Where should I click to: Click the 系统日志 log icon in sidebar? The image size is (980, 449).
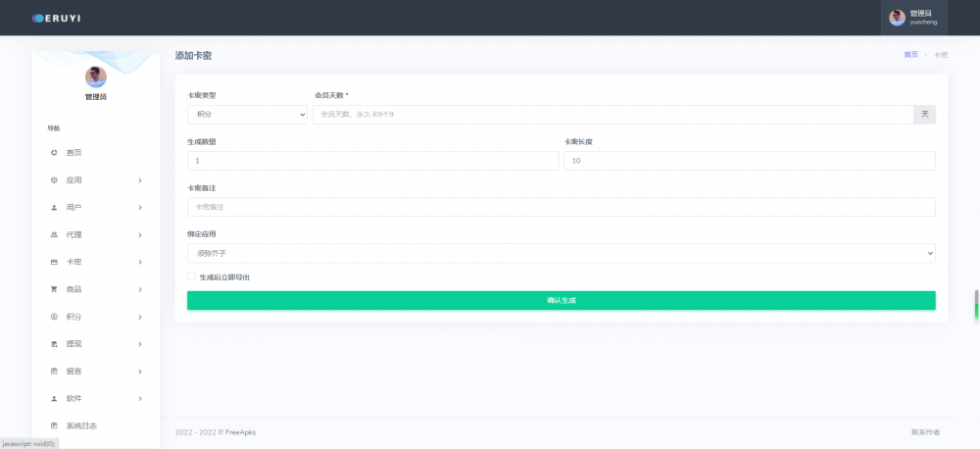pyautogui.click(x=54, y=425)
